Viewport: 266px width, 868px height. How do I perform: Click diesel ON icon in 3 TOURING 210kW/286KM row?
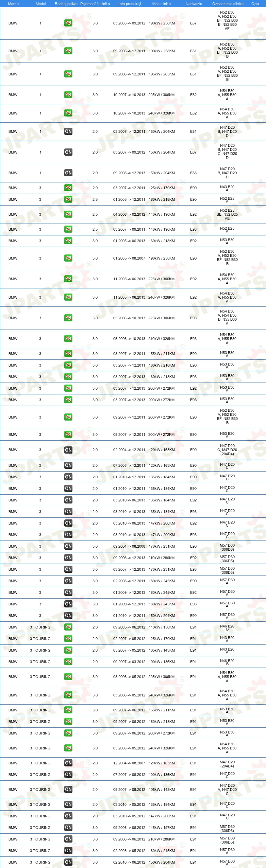[x=68, y=839]
